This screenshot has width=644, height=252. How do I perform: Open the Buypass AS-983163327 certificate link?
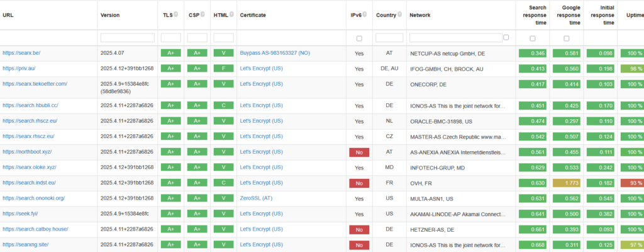click(x=275, y=54)
